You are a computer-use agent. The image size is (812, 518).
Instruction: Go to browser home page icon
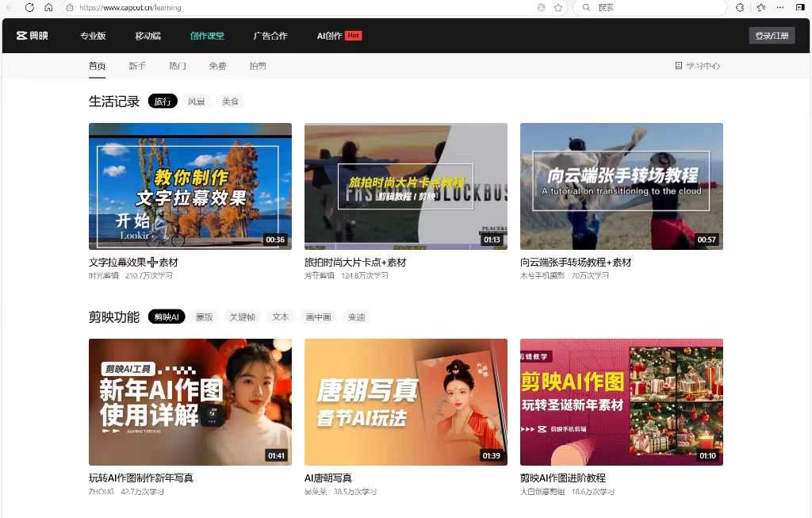coord(48,7)
